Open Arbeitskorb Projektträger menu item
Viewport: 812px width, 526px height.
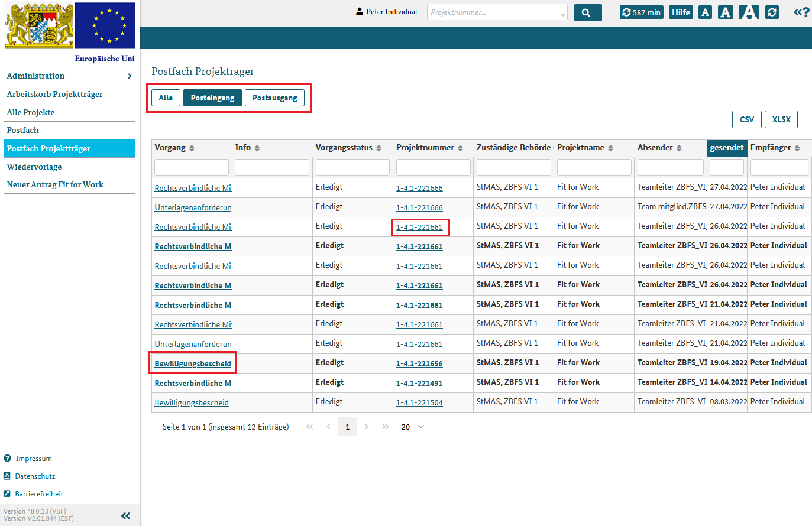[69, 95]
